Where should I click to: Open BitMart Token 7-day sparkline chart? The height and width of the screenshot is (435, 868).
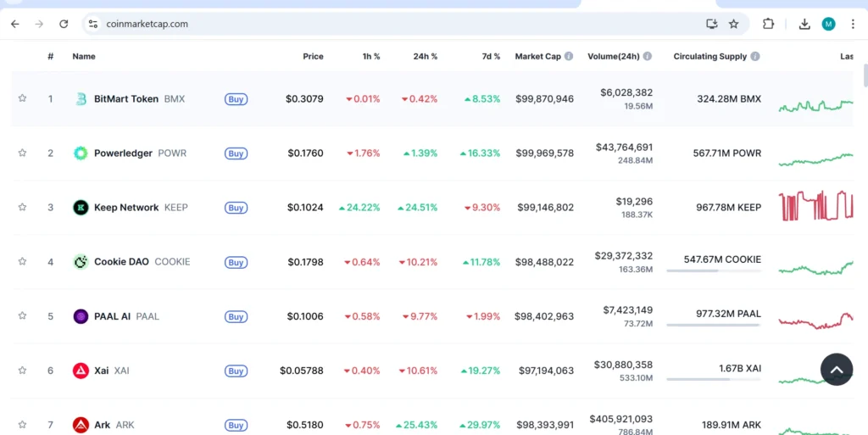pos(815,105)
